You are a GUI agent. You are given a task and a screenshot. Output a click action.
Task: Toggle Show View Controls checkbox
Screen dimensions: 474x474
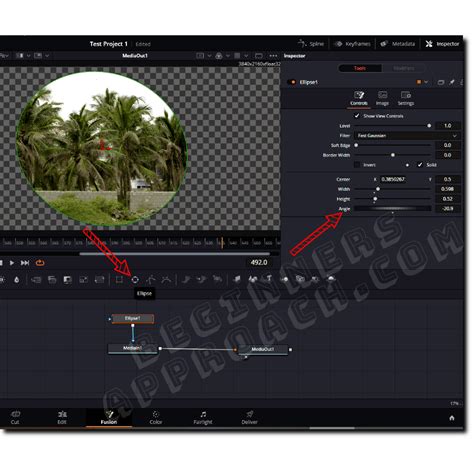[357, 116]
